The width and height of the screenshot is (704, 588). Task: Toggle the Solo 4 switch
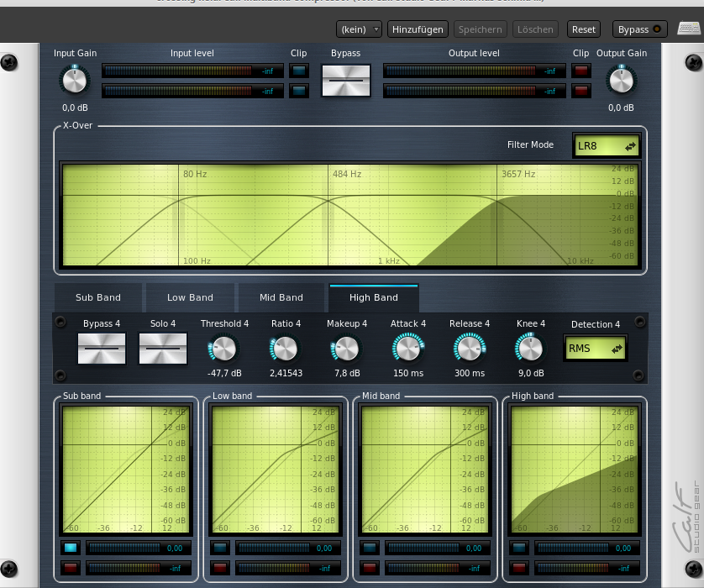(162, 349)
